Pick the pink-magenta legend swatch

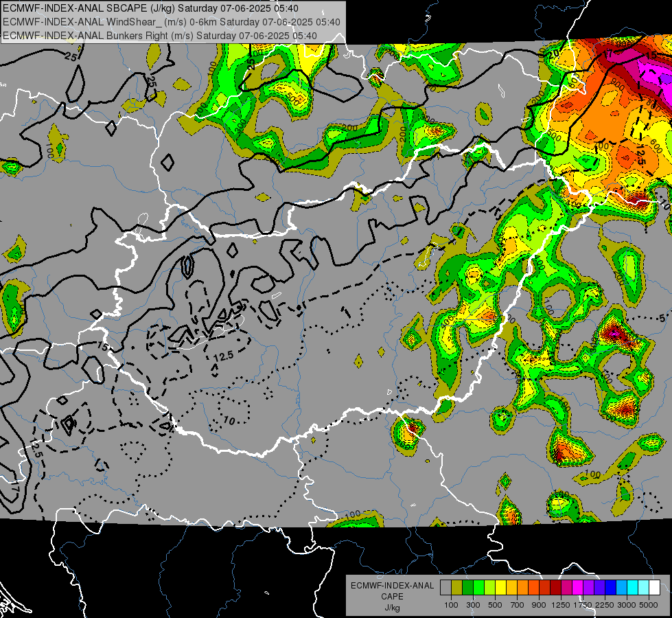pyautogui.click(x=566, y=588)
